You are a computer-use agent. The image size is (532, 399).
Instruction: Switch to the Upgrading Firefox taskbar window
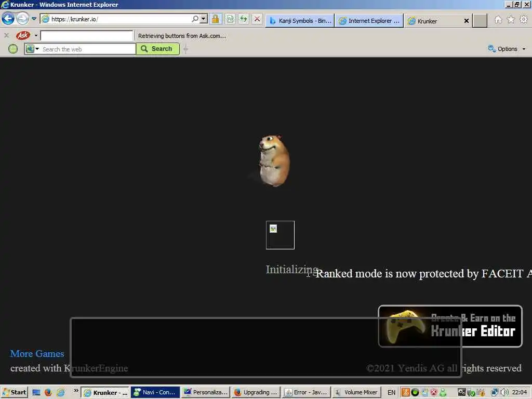point(256,392)
